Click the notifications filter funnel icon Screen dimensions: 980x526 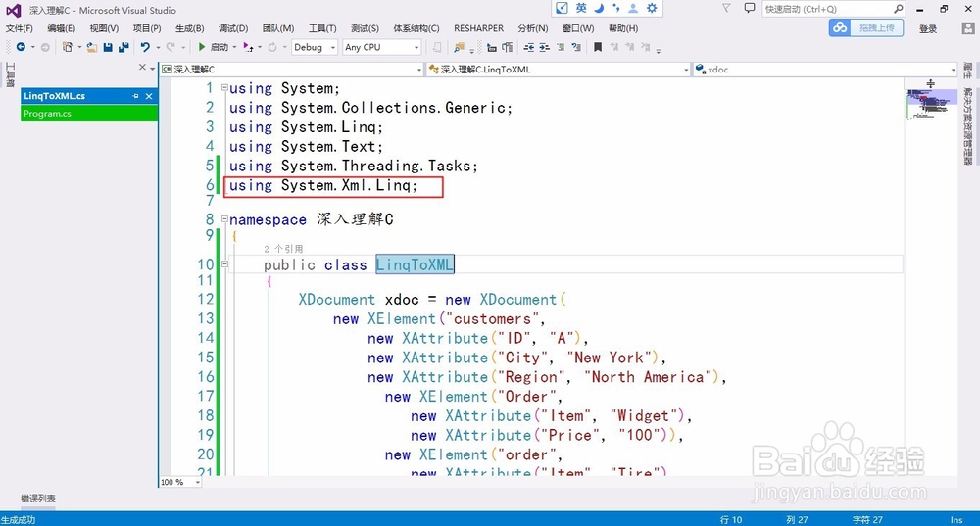(726, 8)
